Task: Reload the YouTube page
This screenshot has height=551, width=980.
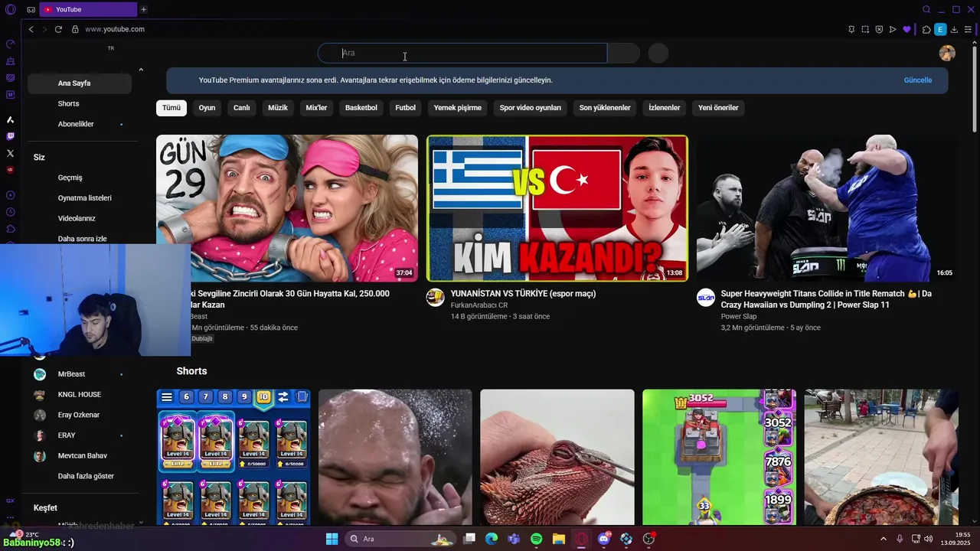Action: (58, 29)
